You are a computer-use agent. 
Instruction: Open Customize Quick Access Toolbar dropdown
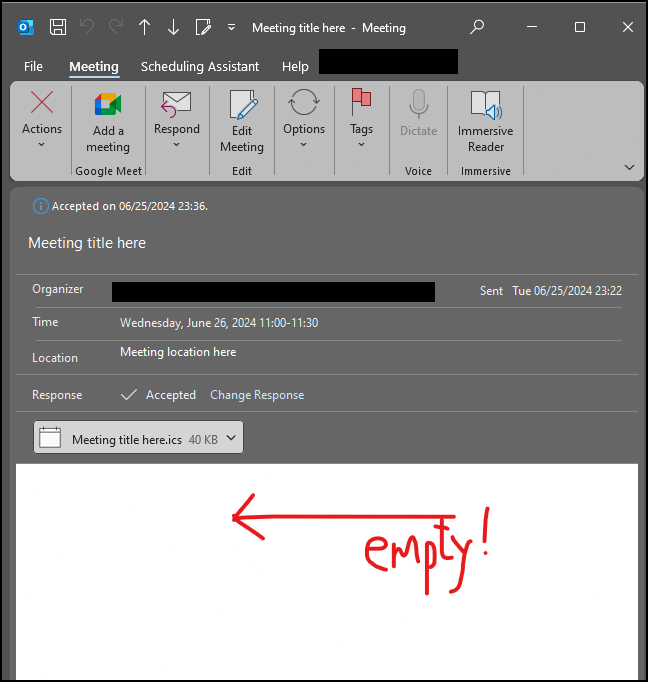231,28
